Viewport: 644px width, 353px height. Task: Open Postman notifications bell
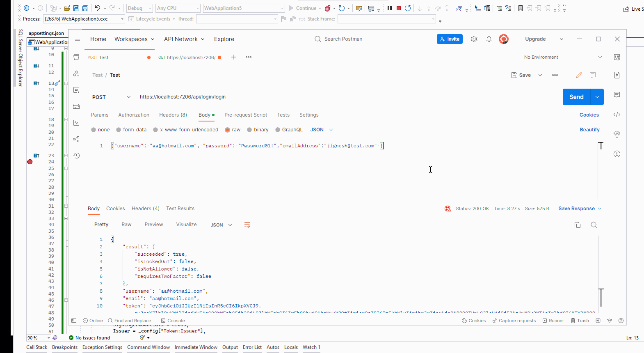click(x=489, y=39)
